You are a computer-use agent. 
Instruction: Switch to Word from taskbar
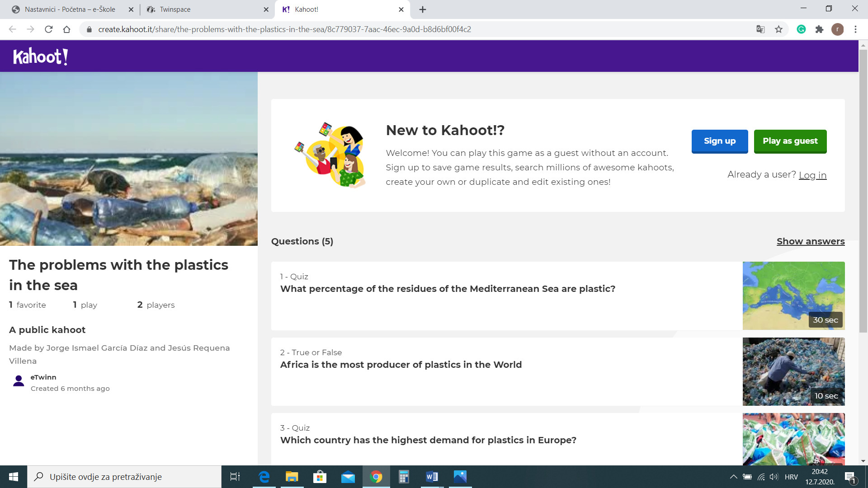pyautogui.click(x=432, y=477)
